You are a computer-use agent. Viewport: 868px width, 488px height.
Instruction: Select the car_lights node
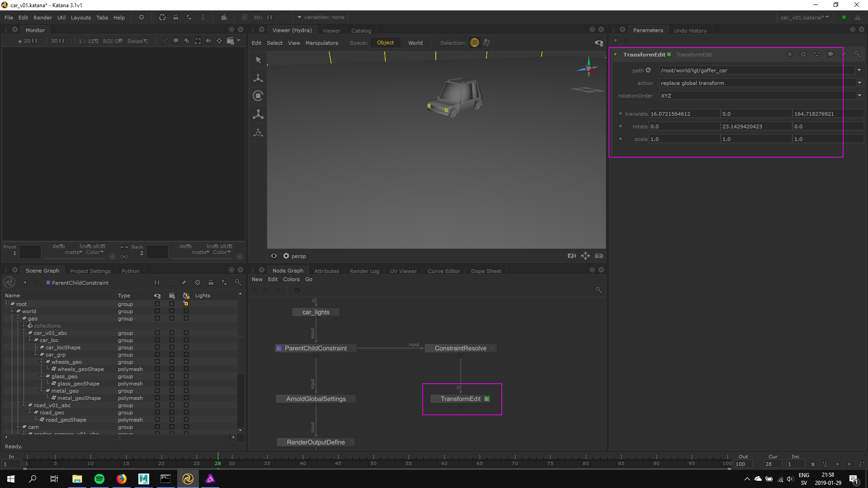(316, 312)
